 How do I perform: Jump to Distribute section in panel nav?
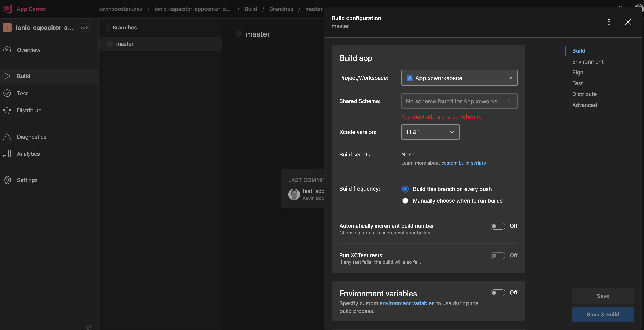point(584,94)
